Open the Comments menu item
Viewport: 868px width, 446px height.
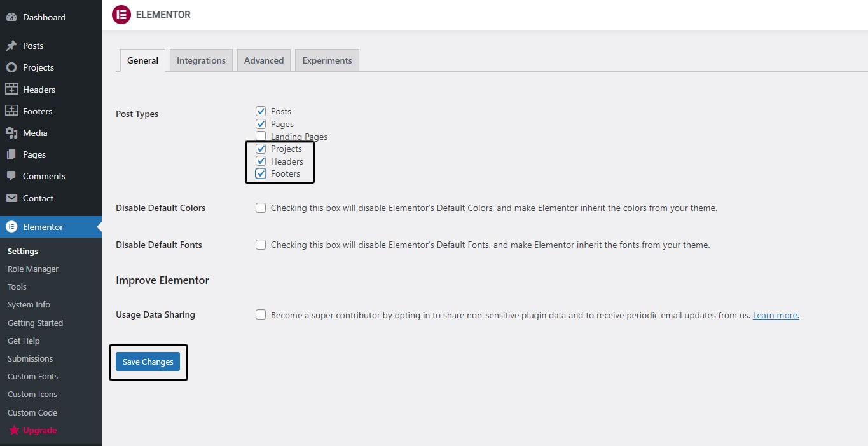coord(51,176)
